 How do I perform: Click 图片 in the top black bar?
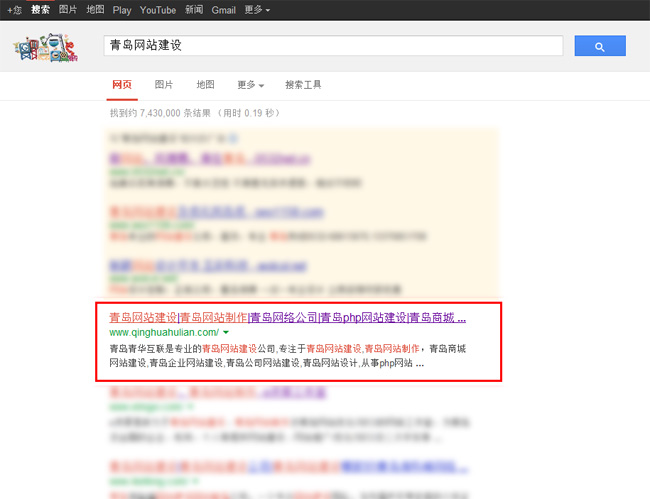click(x=68, y=10)
